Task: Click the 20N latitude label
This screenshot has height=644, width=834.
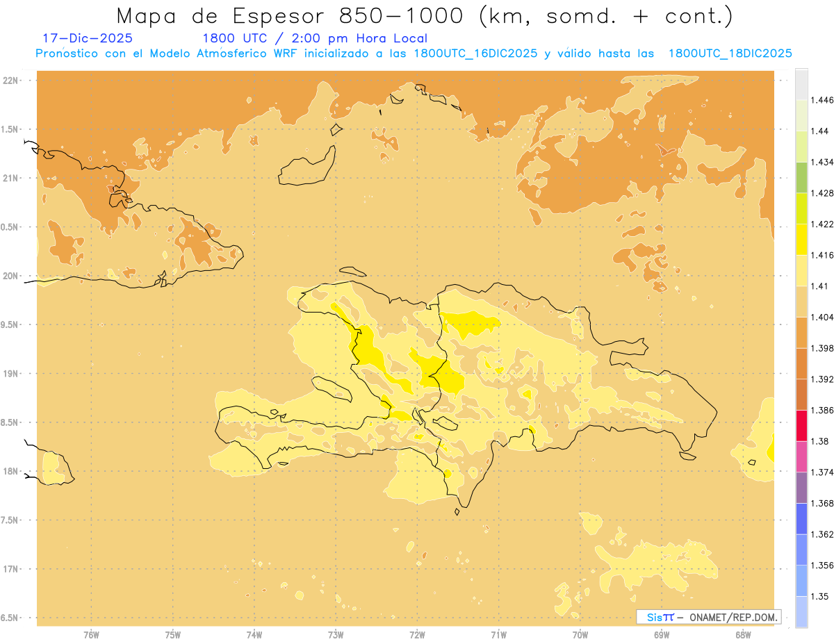Action: tap(10, 276)
